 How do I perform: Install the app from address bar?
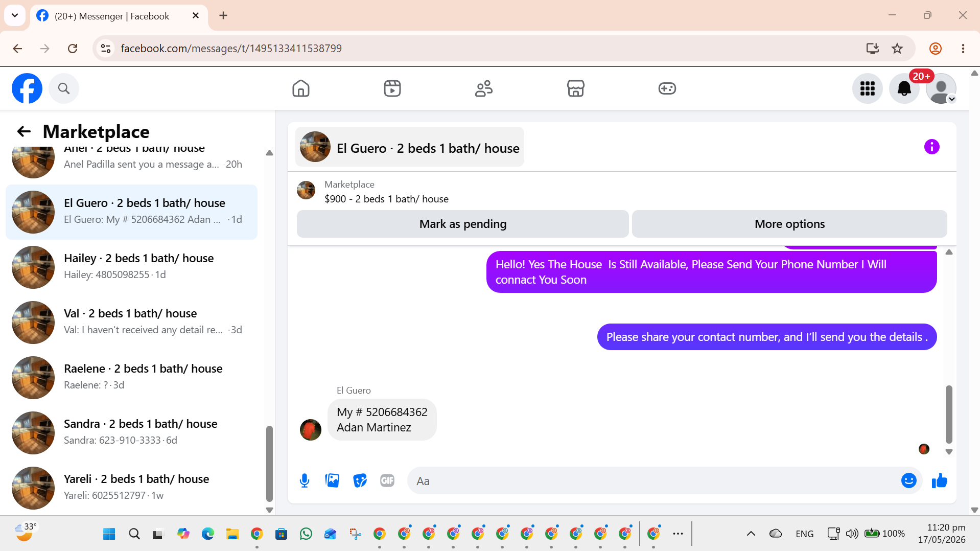pos(873,49)
